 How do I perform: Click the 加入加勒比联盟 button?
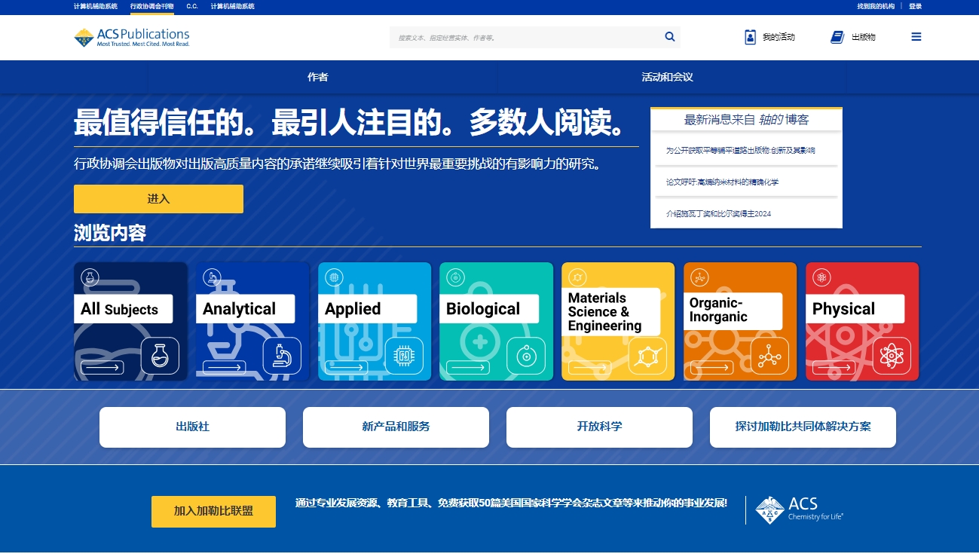tap(213, 512)
